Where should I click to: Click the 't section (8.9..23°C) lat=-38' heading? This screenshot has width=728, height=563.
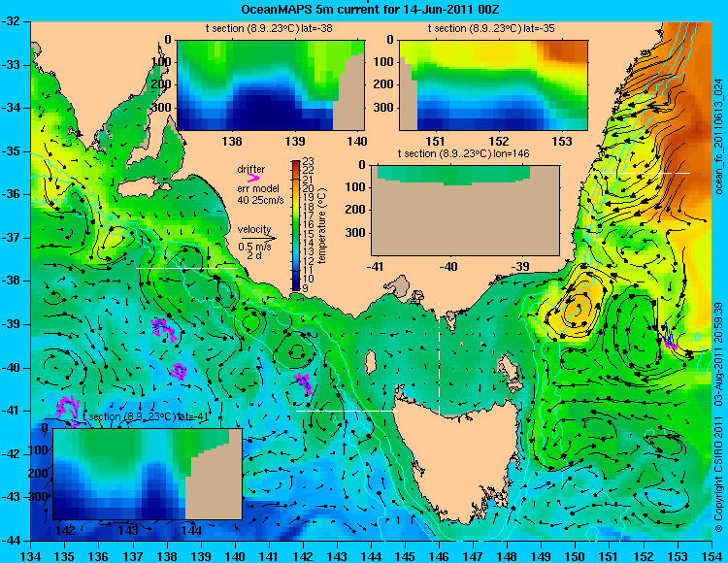[269, 28]
